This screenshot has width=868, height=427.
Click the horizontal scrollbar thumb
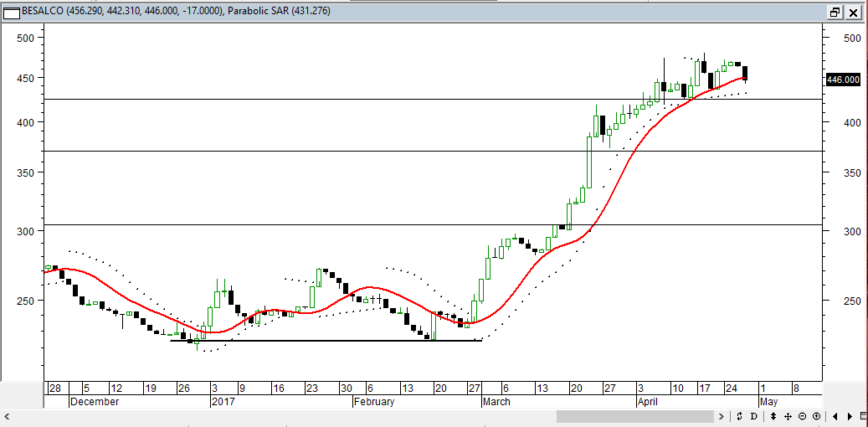[x=635, y=416]
